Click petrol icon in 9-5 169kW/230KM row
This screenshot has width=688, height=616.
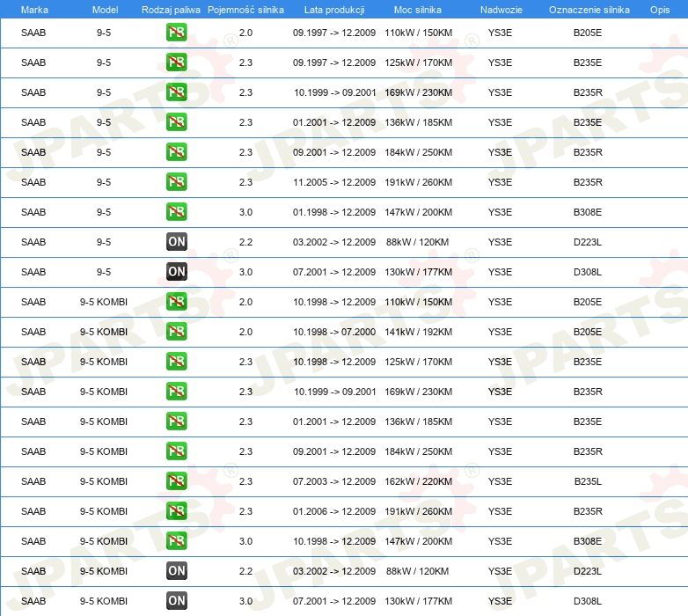pos(176,92)
